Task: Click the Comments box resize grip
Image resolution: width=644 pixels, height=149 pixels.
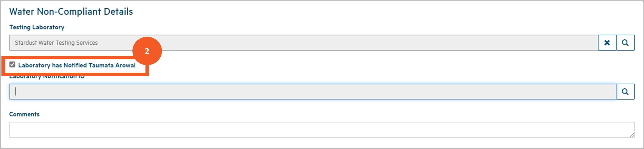Action: (x=632, y=135)
